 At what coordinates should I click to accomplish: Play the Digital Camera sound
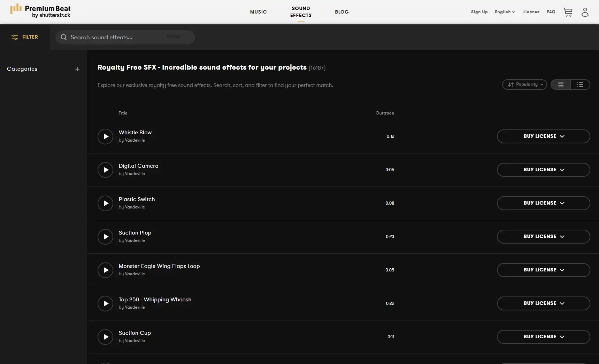tap(105, 170)
